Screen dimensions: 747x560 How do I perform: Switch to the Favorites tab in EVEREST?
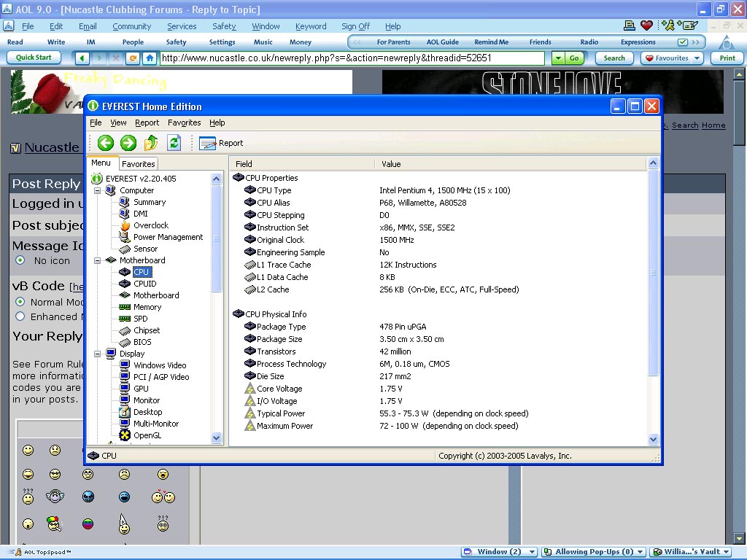138,164
